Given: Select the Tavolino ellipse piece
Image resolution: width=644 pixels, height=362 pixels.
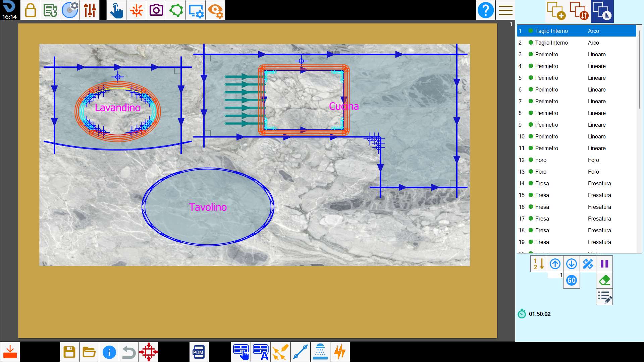Looking at the screenshot, I should click(x=208, y=207).
